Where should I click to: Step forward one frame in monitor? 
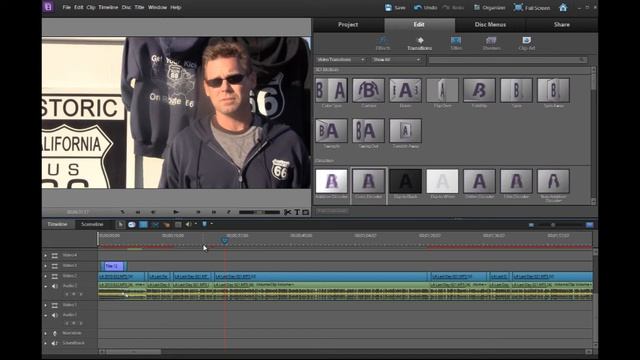[x=198, y=212]
